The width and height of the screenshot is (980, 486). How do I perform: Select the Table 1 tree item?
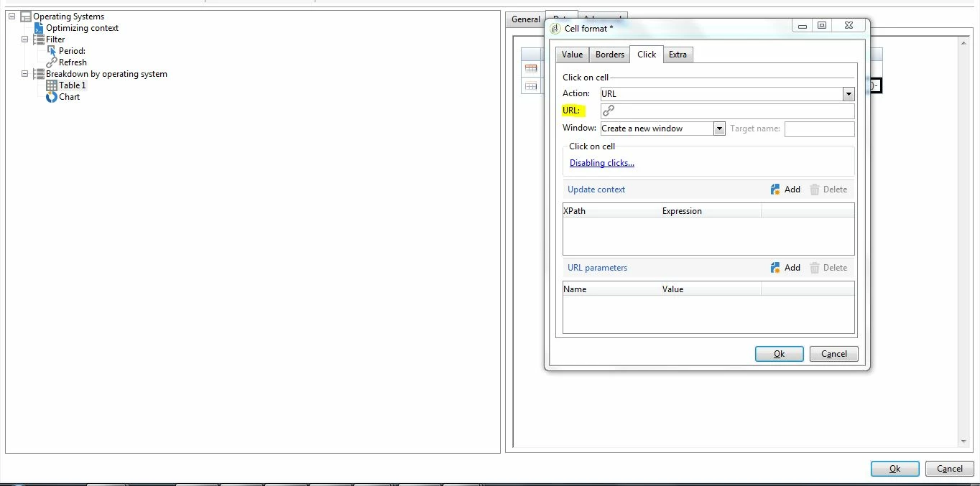pyautogui.click(x=72, y=85)
